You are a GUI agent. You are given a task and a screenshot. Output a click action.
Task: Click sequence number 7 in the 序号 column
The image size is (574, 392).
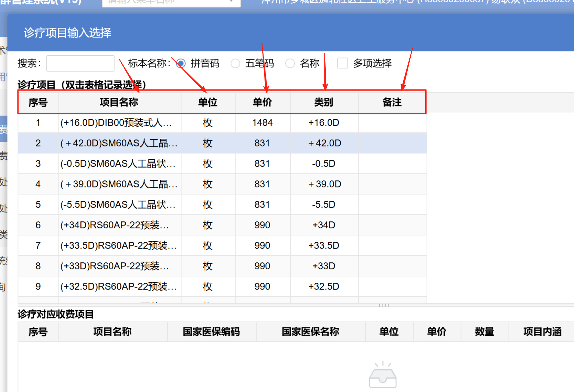tap(38, 246)
